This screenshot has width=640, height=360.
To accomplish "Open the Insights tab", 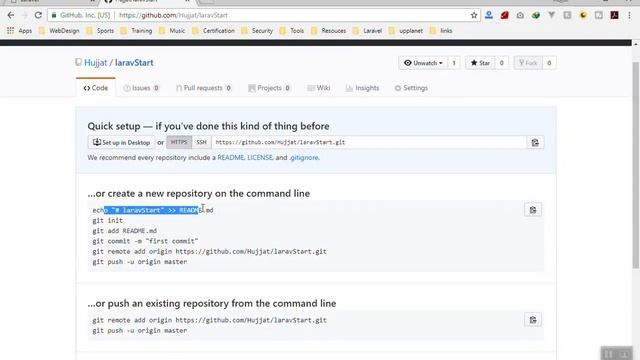I will point(362,88).
